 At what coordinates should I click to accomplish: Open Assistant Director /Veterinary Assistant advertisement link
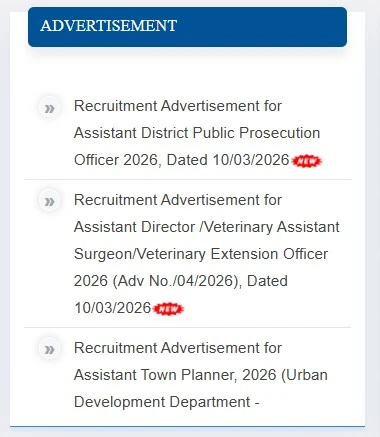click(207, 227)
